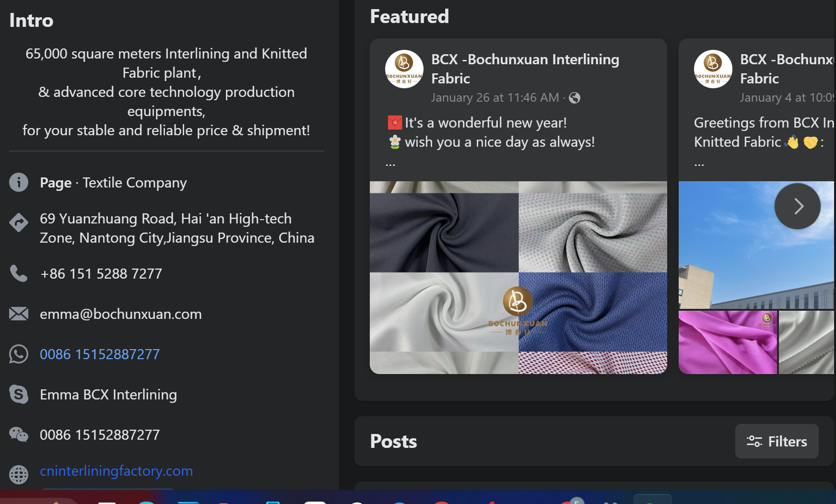Image resolution: width=836 pixels, height=504 pixels.
Task: Expand the ellipsis under wonderful new year post
Action: pos(390,164)
